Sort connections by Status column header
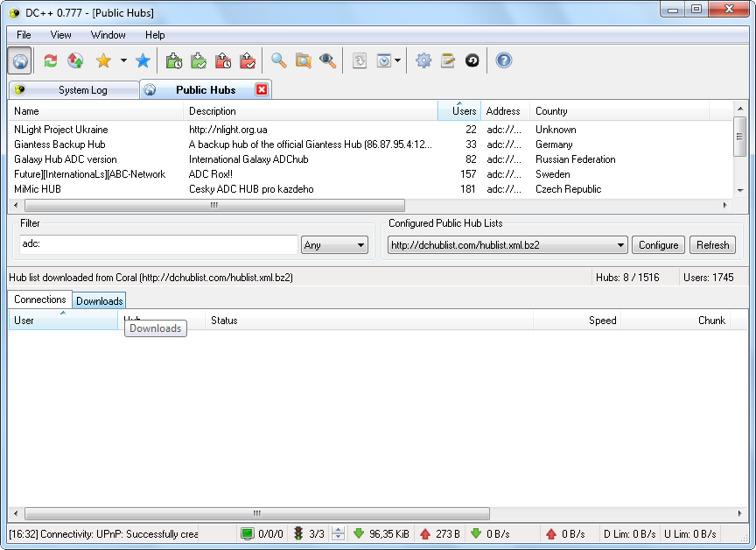756x550 pixels. coord(369,321)
